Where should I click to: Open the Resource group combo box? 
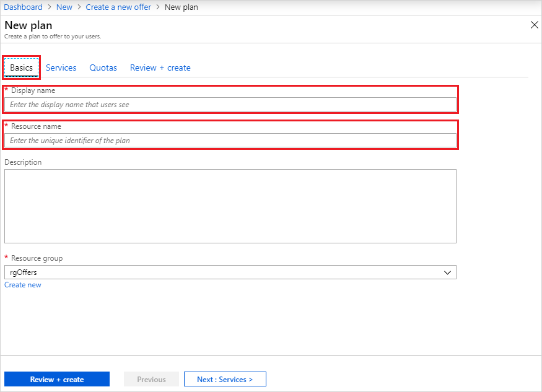click(x=229, y=272)
